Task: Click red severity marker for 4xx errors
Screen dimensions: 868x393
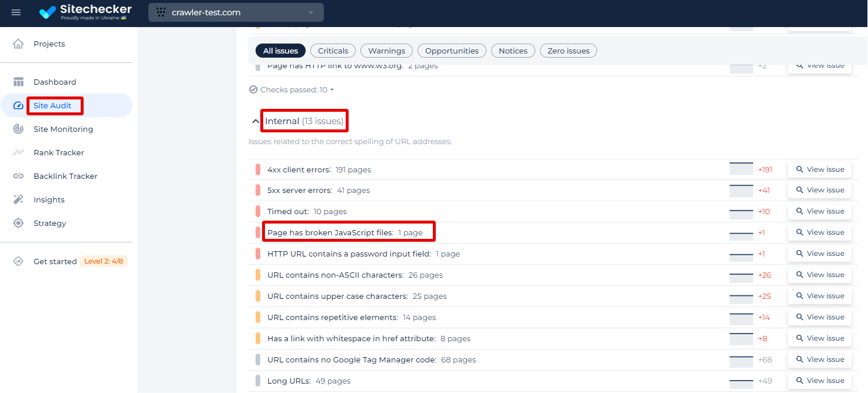Action: coord(258,169)
